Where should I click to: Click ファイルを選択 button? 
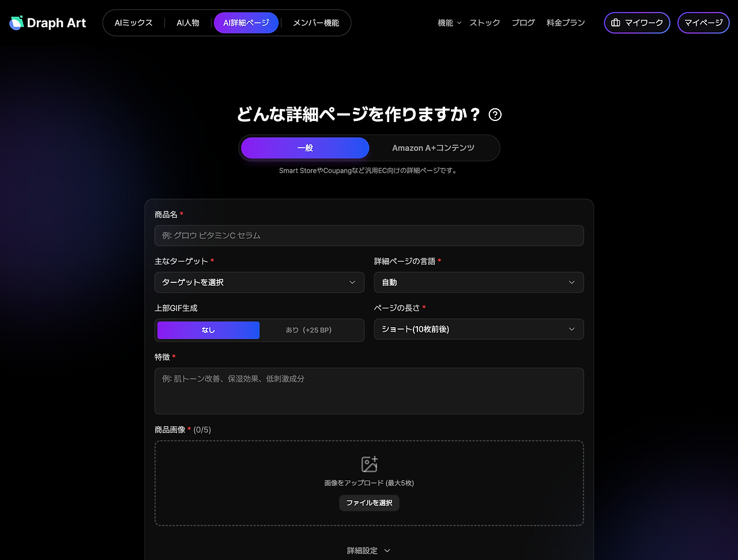pos(369,503)
